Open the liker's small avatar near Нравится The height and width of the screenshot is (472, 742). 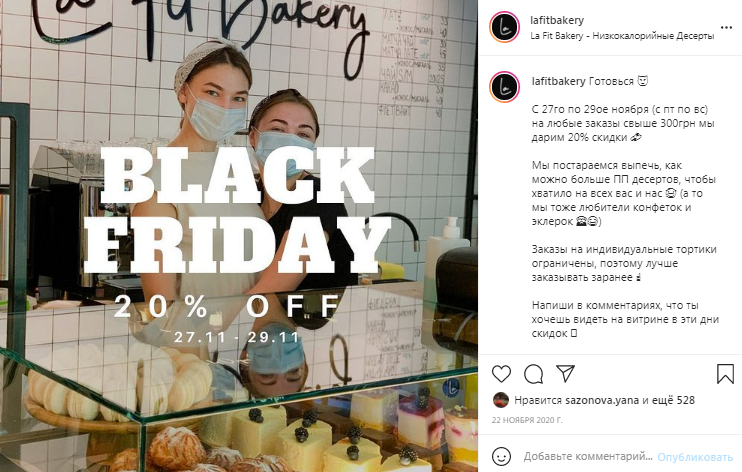[x=501, y=400]
